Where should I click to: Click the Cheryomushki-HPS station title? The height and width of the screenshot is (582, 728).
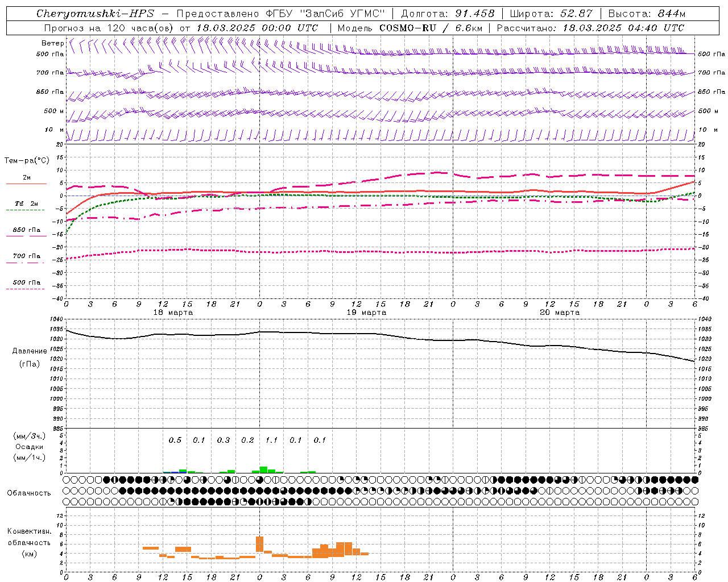click(95, 14)
